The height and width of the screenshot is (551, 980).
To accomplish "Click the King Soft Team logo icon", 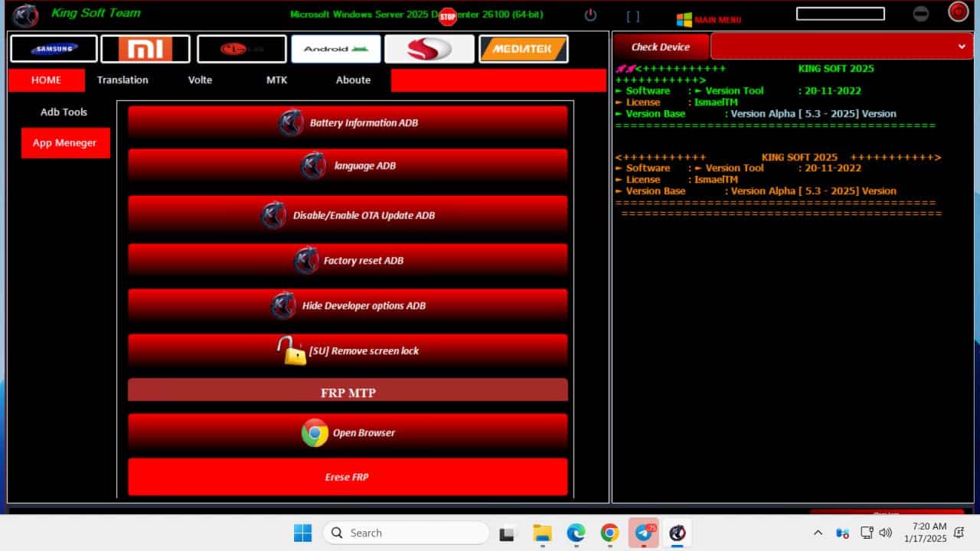I will 25,15.
